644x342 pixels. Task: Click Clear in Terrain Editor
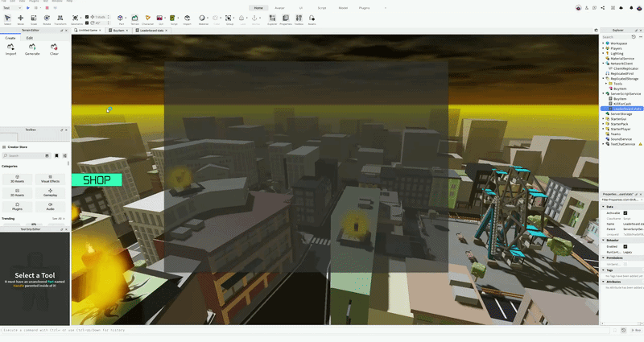pyautogui.click(x=54, y=49)
